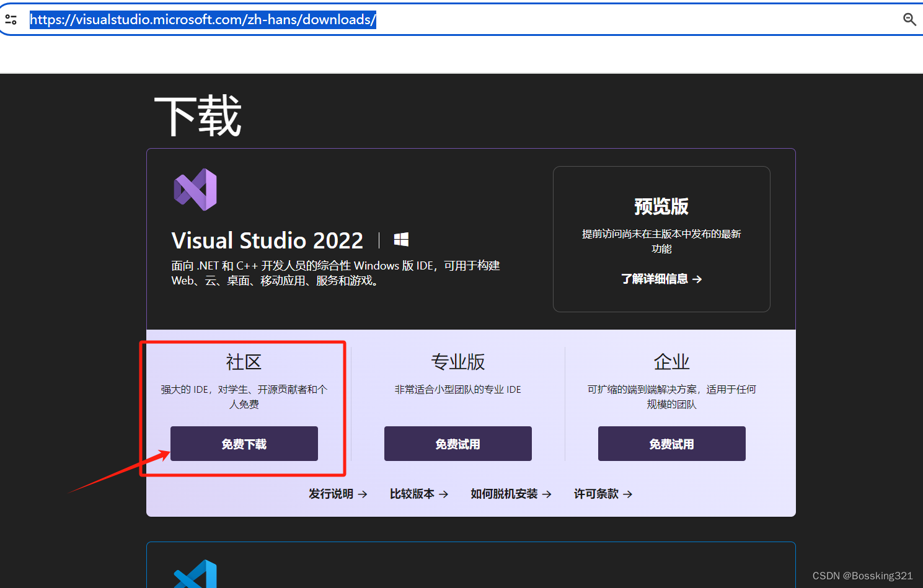Open the 了解详细信息 link in 预览版 card
Screen dimensions: 923x588
[x=661, y=279]
